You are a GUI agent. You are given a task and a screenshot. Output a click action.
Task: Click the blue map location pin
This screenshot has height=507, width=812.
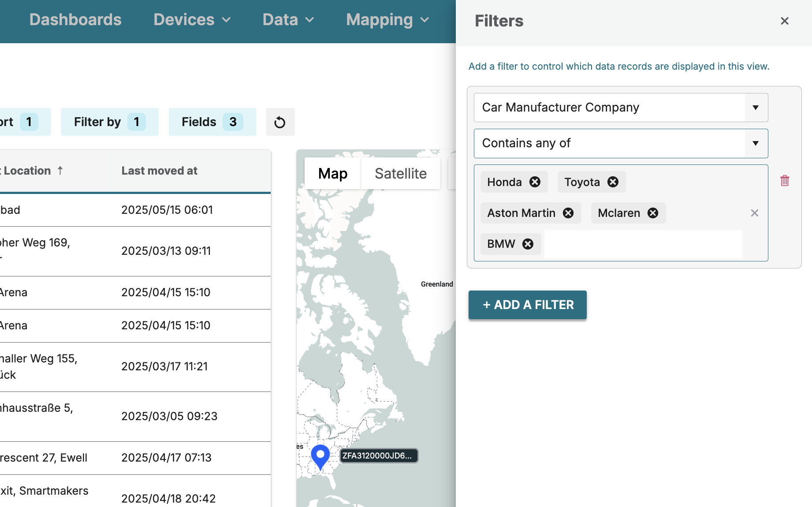tap(320, 456)
